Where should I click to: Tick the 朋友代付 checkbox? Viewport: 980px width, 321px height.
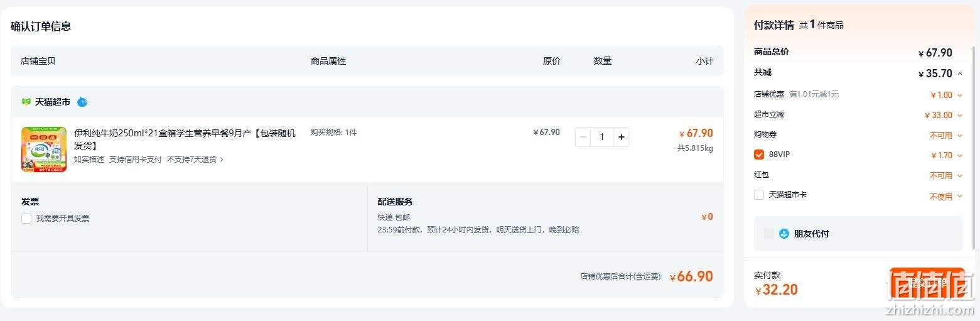coord(769,234)
